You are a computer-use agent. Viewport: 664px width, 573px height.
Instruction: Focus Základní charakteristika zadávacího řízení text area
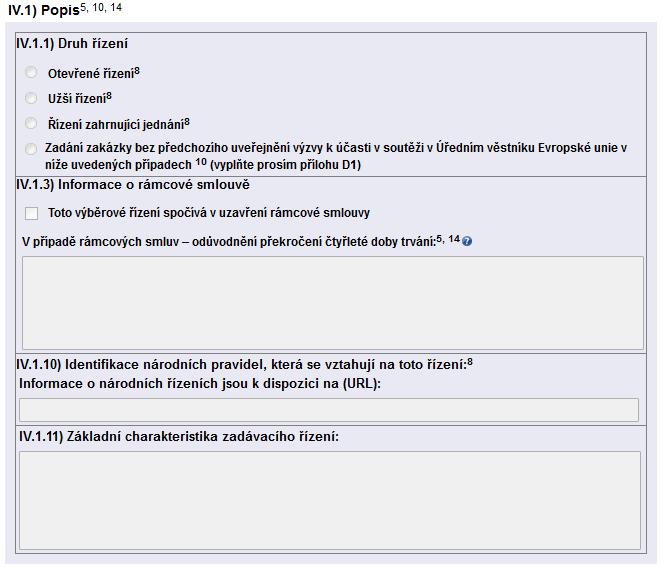click(330, 501)
